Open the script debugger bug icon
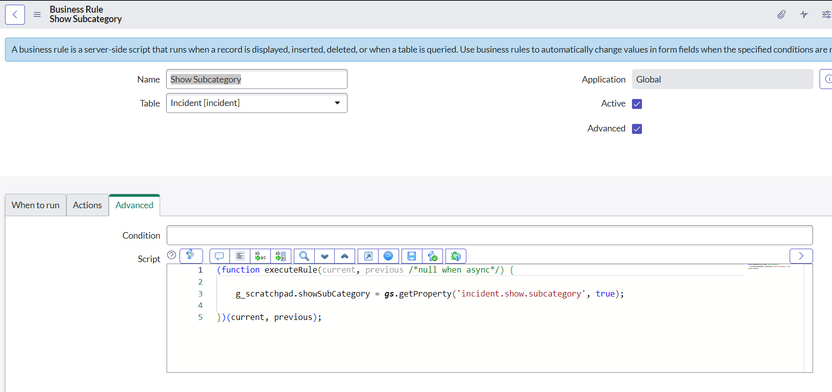Viewport: 832px width, 392px height. [456, 256]
